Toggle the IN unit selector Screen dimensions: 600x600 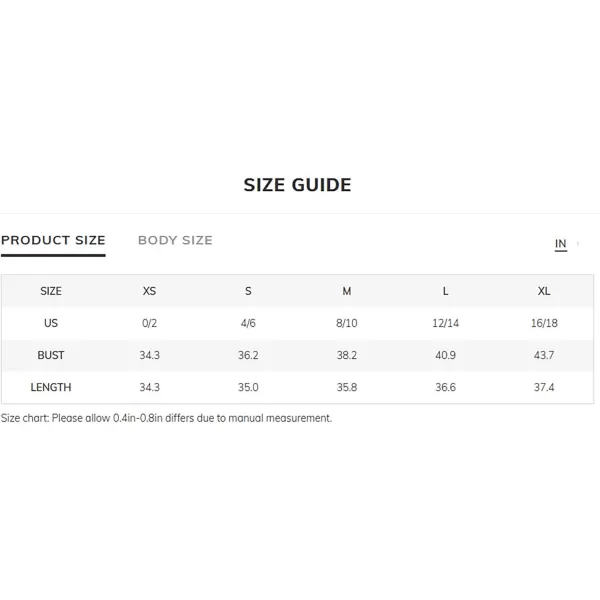pyautogui.click(x=561, y=244)
